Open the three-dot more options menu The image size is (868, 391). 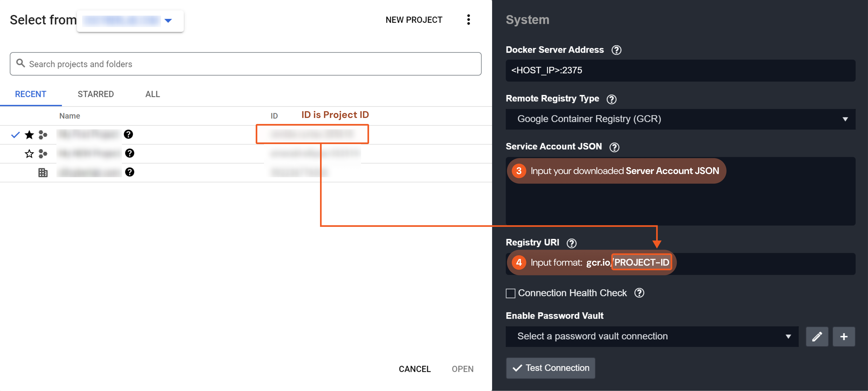point(468,20)
